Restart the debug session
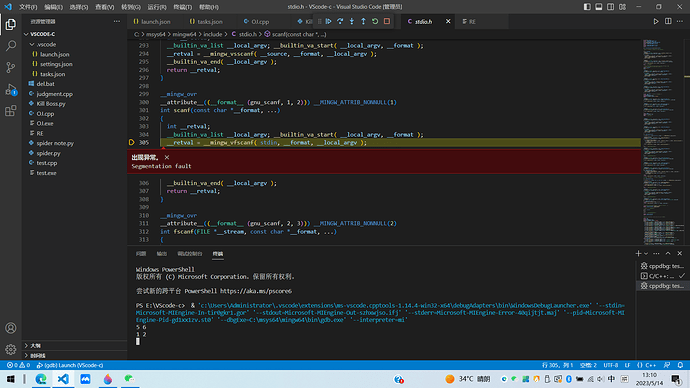690x388 pixels. 375,21
